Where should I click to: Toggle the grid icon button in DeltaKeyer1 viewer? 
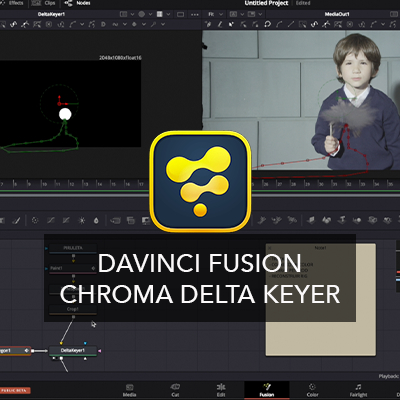click(x=160, y=14)
